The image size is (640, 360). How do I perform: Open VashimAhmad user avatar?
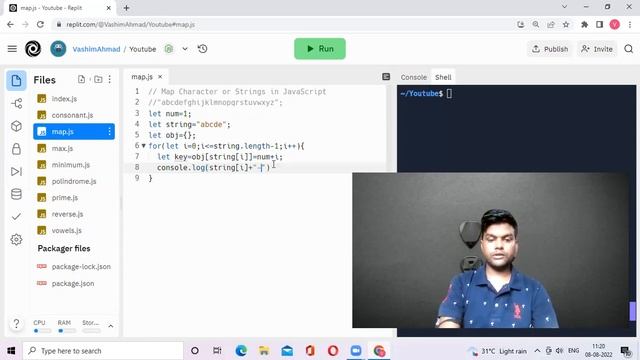coord(58,49)
